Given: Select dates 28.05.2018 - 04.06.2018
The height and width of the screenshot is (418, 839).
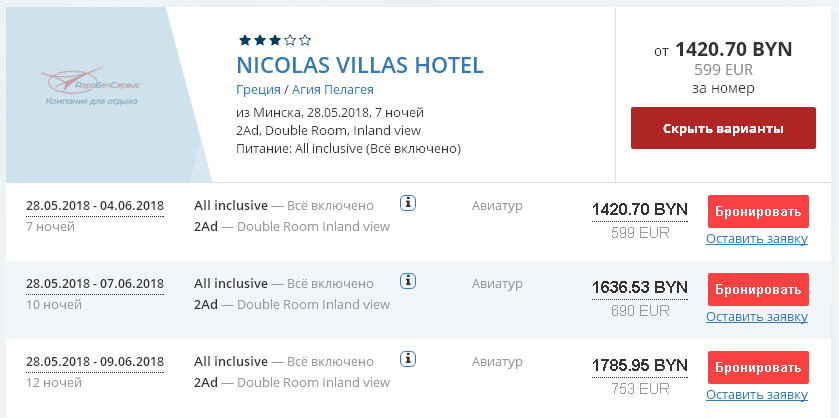Looking at the screenshot, I should pyautogui.click(x=95, y=206).
